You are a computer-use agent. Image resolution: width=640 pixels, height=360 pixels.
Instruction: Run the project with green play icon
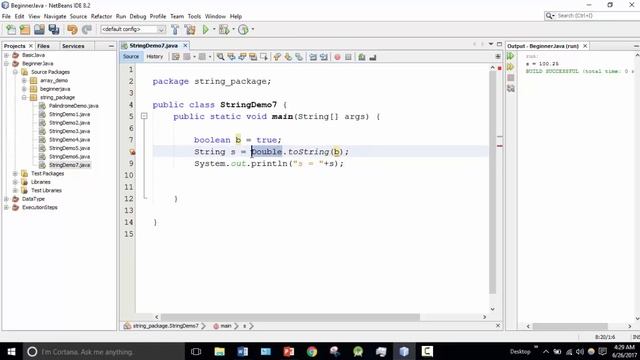pos(206,29)
